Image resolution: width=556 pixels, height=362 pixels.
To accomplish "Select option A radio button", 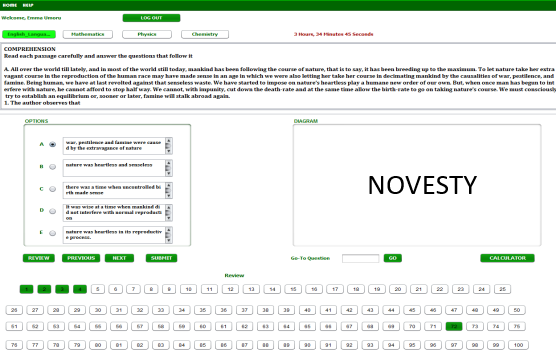I will 52,144.
